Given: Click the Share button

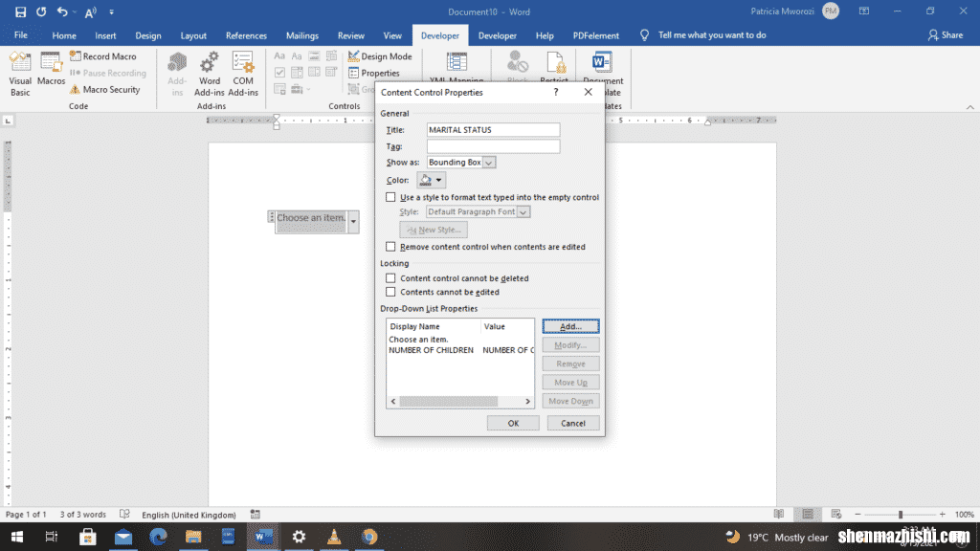Looking at the screenshot, I should click(x=946, y=35).
